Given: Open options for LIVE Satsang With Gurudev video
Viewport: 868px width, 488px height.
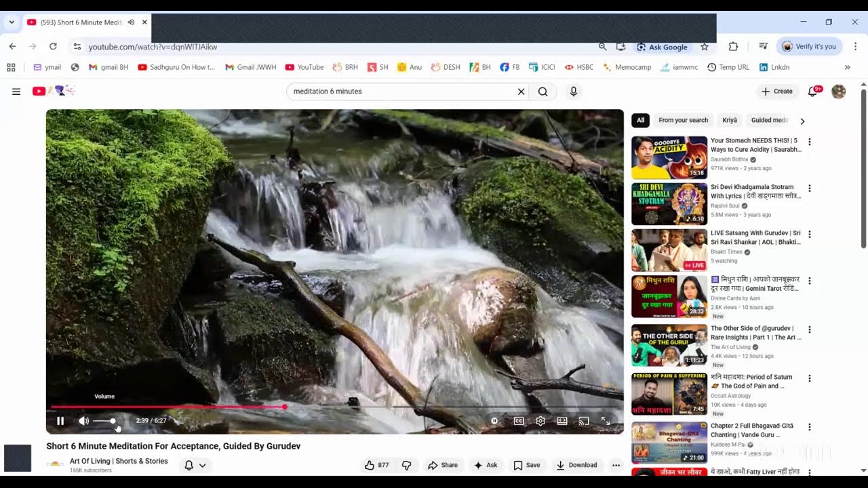Looking at the screenshot, I should 809,235.
